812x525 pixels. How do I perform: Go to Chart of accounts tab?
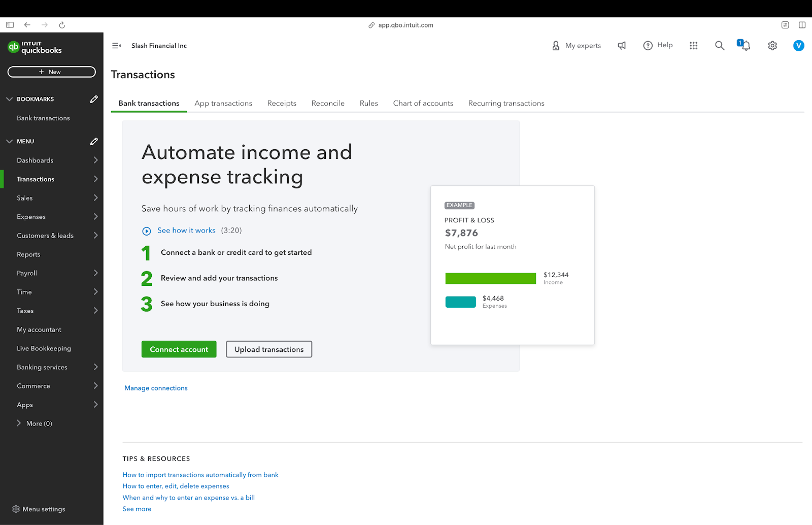(x=423, y=103)
